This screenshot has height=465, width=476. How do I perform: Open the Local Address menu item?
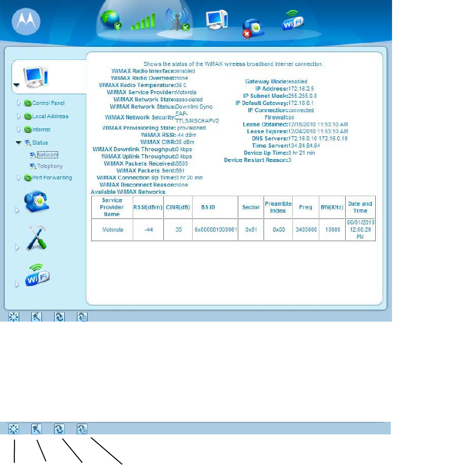pos(50,116)
